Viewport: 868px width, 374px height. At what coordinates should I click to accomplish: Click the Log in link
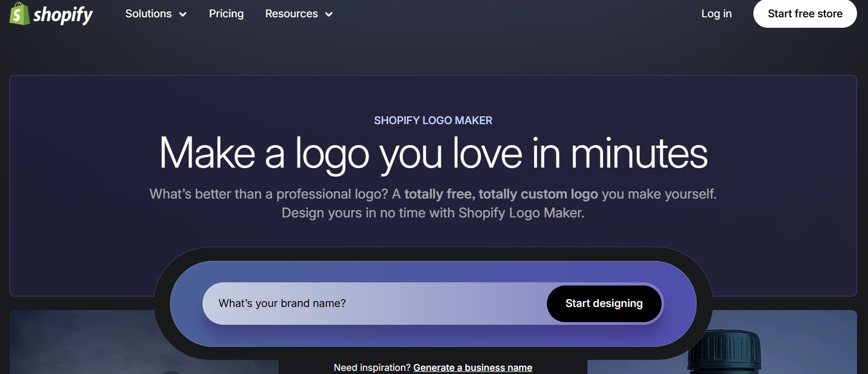coord(716,14)
